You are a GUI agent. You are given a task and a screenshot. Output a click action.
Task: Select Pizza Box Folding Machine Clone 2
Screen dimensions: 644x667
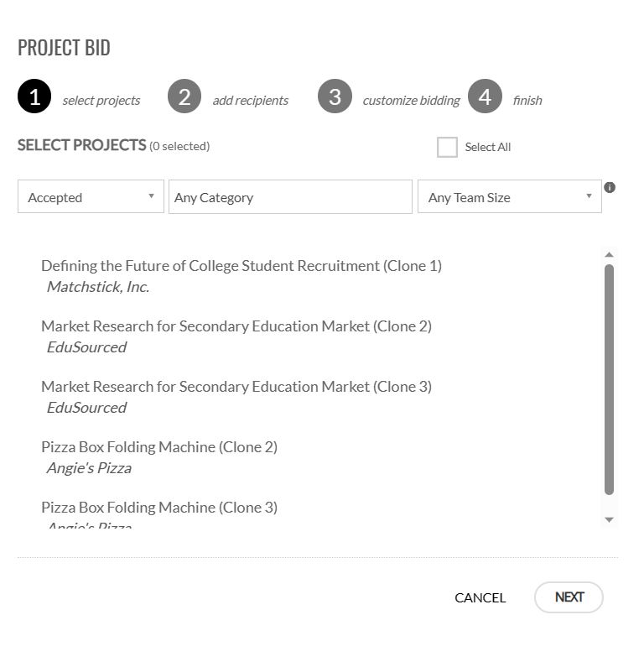point(159,458)
